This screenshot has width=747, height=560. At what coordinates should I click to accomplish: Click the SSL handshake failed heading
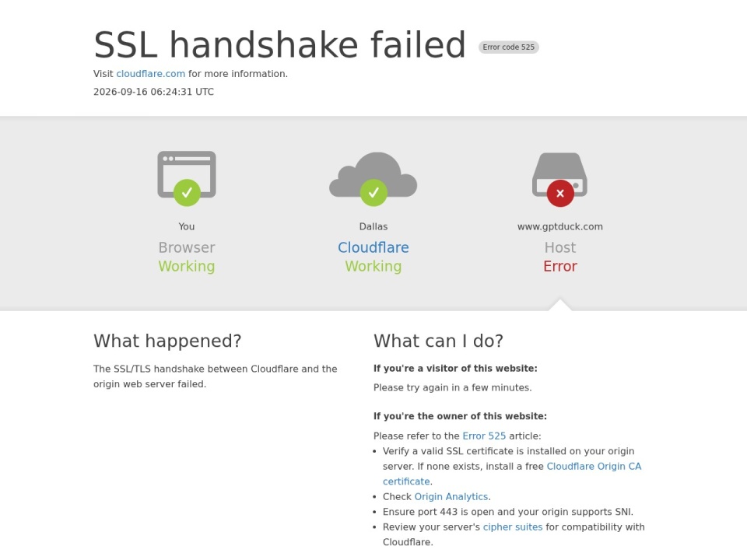point(279,45)
